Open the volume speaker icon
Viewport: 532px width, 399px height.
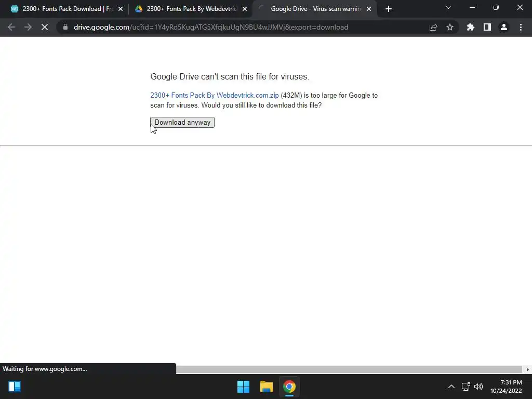click(x=478, y=387)
